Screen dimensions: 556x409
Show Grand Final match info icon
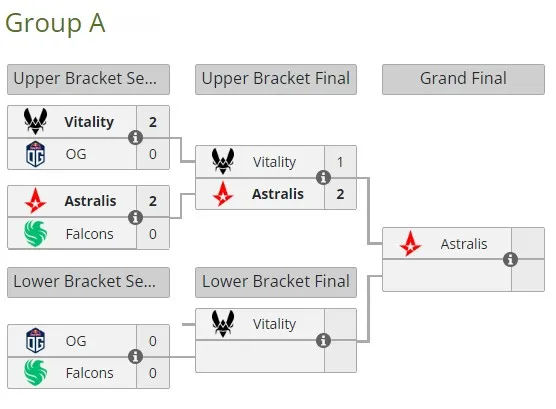(510, 259)
